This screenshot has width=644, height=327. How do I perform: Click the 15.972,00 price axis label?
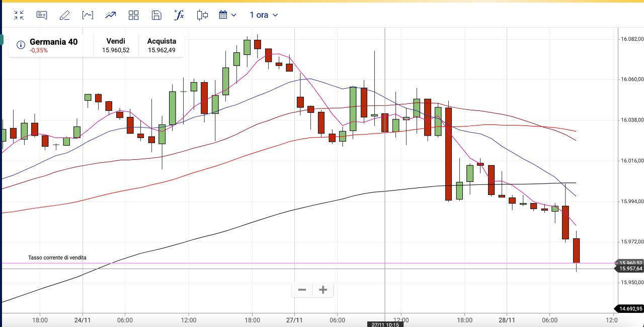pyautogui.click(x=632, y=242)
